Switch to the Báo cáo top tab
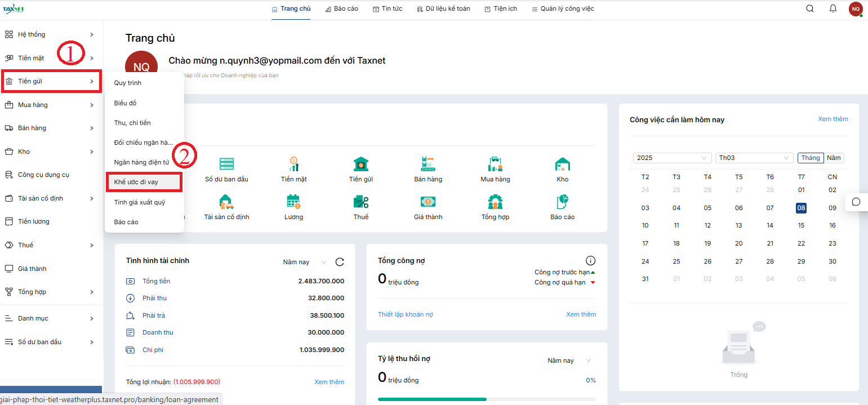868x405 pixels. click(342, 9)
